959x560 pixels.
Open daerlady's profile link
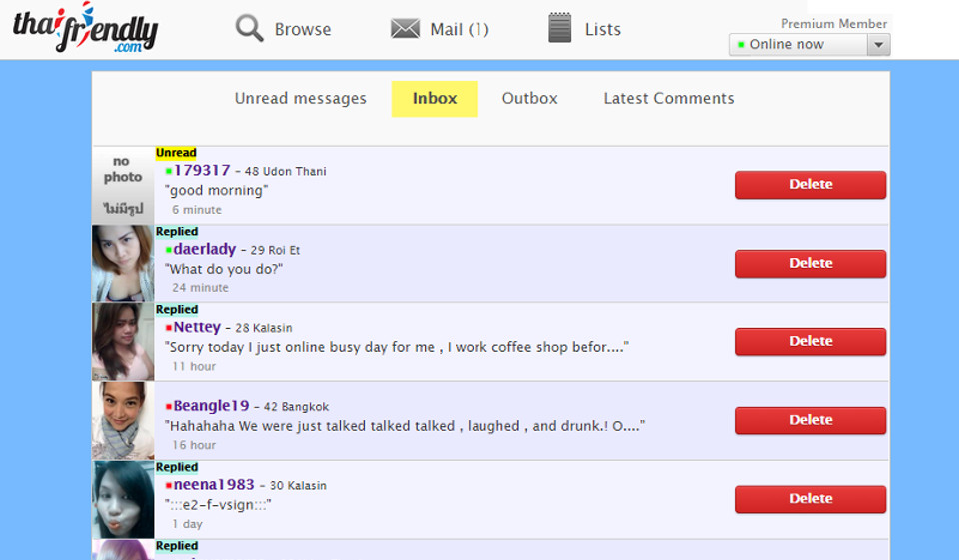coord(205,249)
